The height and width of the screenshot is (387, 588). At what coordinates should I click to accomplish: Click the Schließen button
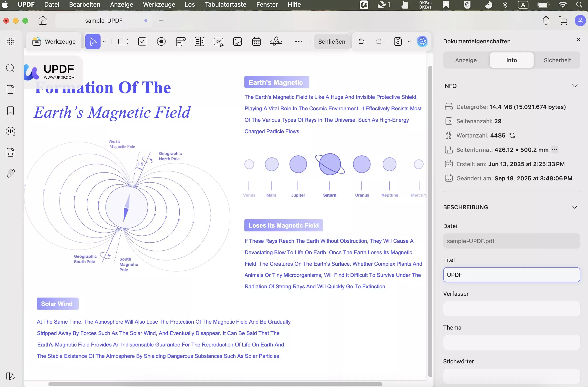coord(332,41)
